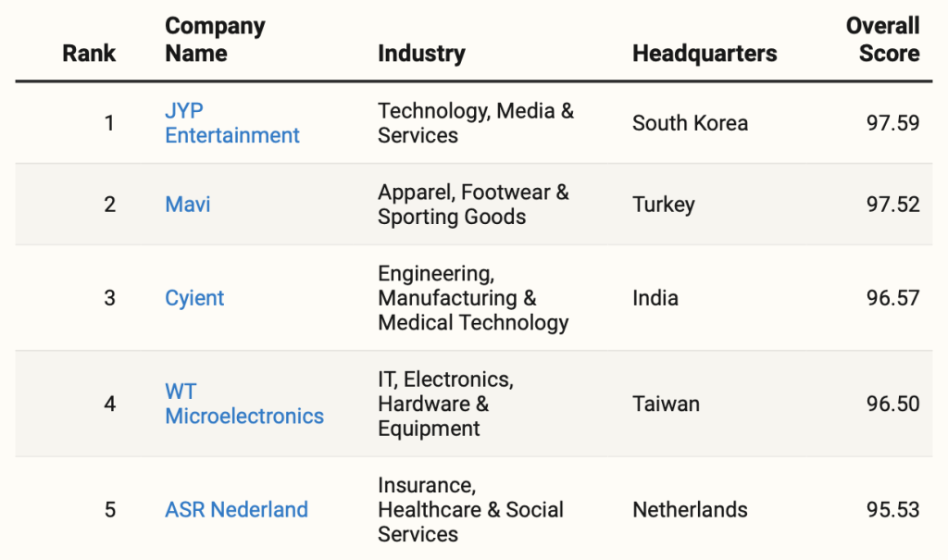Visit the WT Microelectronics link
This screenshot has width=948, height=560.
244,404
